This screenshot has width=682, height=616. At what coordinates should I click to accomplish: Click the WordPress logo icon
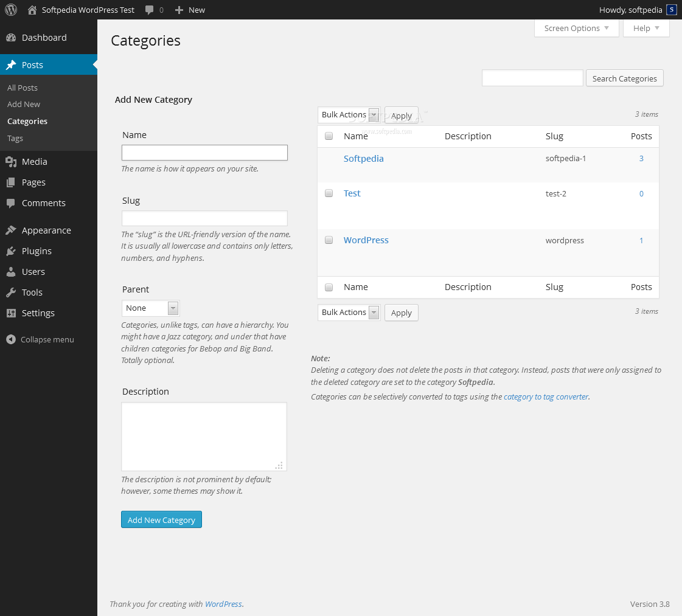11,10
